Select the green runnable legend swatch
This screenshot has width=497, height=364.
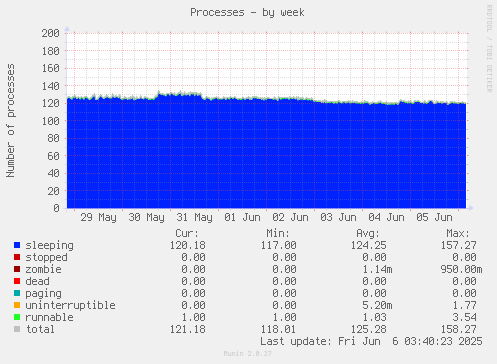pos(17,317)
